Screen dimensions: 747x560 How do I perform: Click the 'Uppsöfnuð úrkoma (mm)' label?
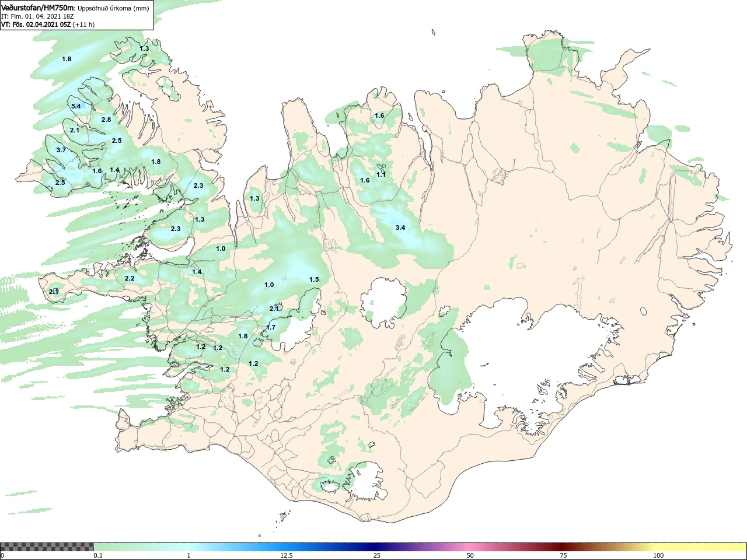click(113, 8)
